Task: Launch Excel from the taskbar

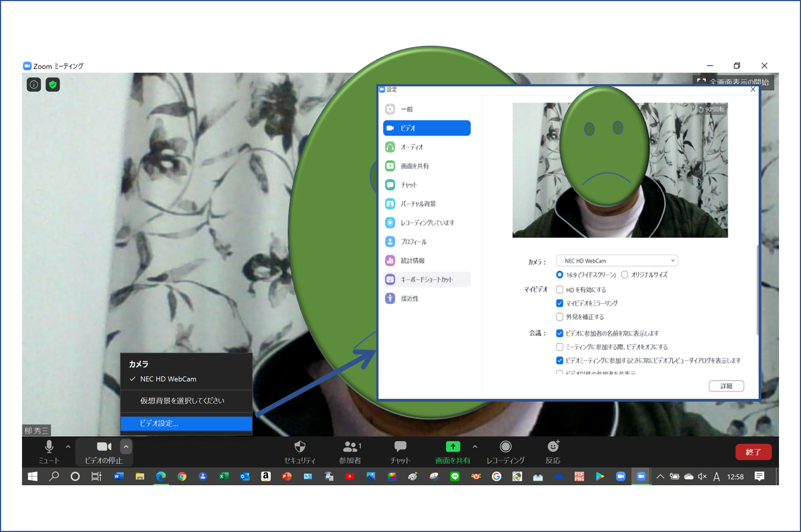Action: click(224, 476)
